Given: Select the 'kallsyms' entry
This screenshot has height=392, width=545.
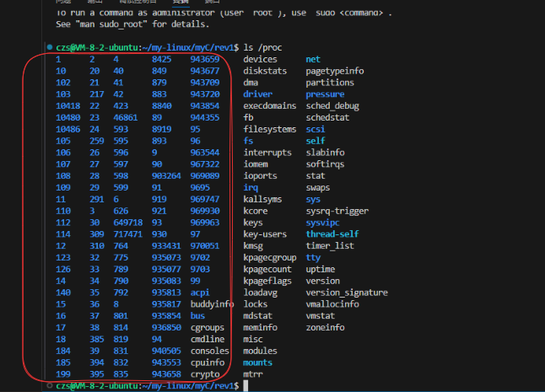Looking at the screenshot, I should (262, 199).
